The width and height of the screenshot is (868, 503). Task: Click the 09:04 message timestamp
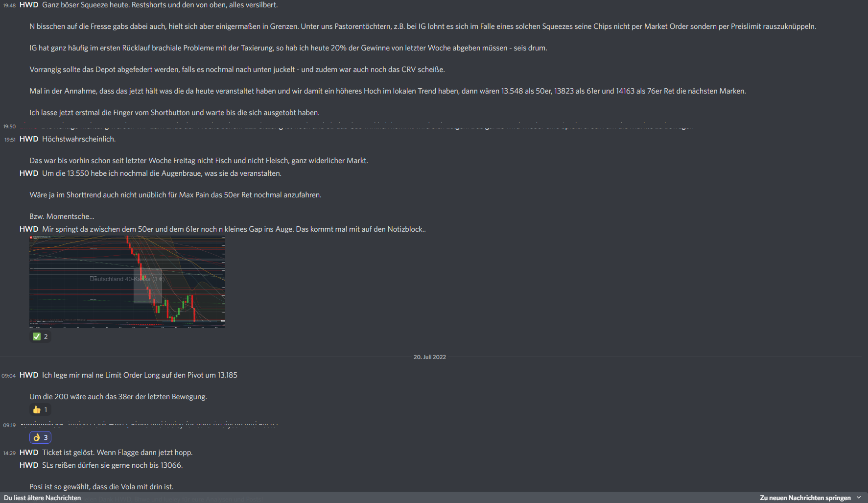point(9,376)
